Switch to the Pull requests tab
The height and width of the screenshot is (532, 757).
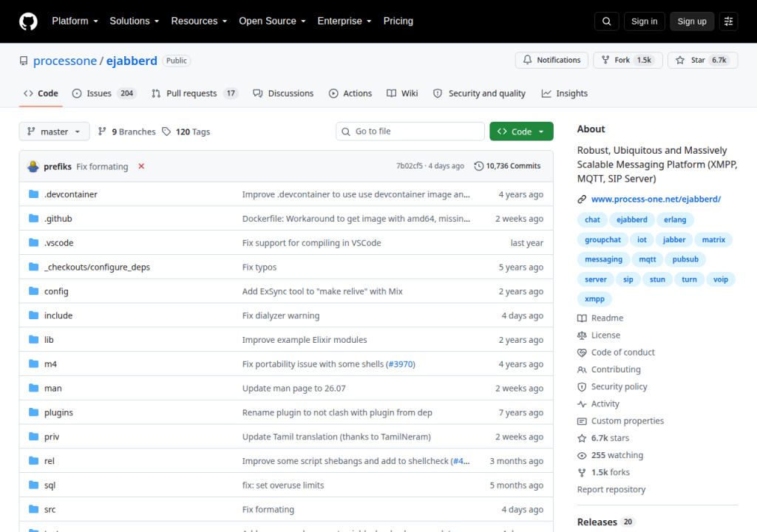pos(195,93)
